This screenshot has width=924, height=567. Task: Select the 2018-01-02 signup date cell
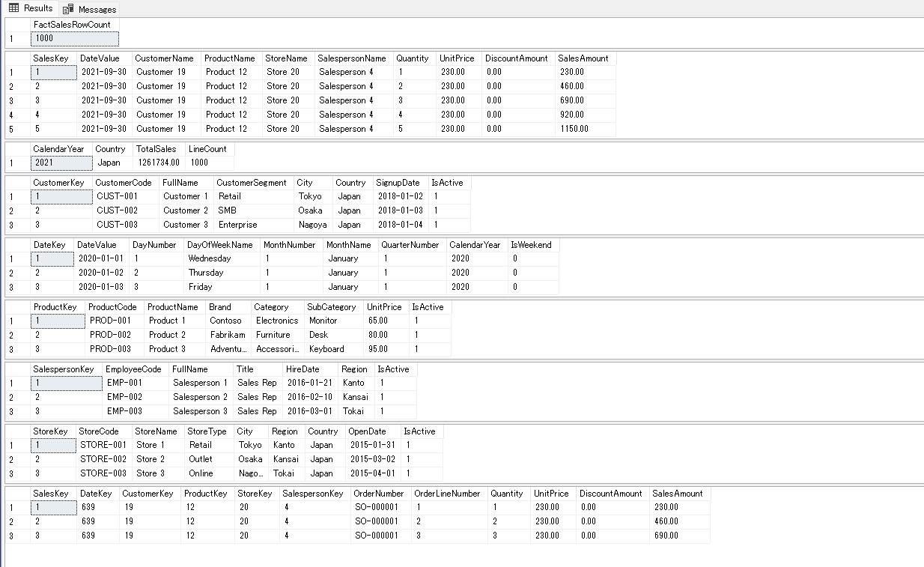[400, 196]
